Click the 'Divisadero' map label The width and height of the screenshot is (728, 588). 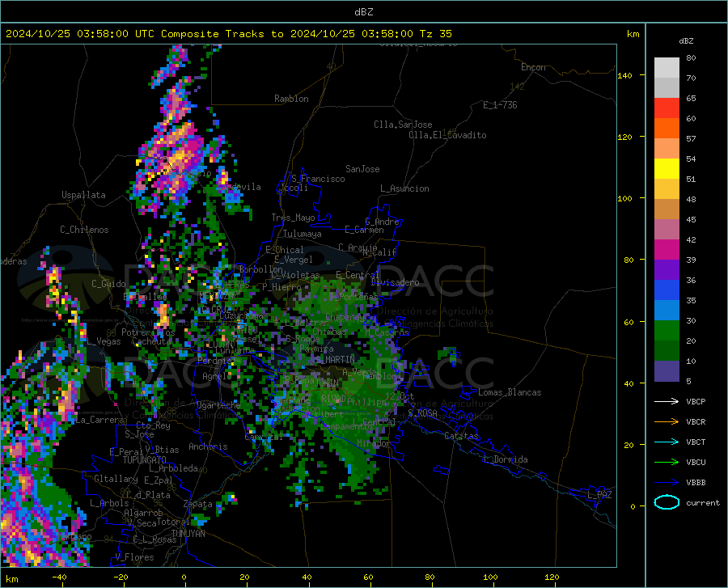pyautogui.click(x=395, y=282)
